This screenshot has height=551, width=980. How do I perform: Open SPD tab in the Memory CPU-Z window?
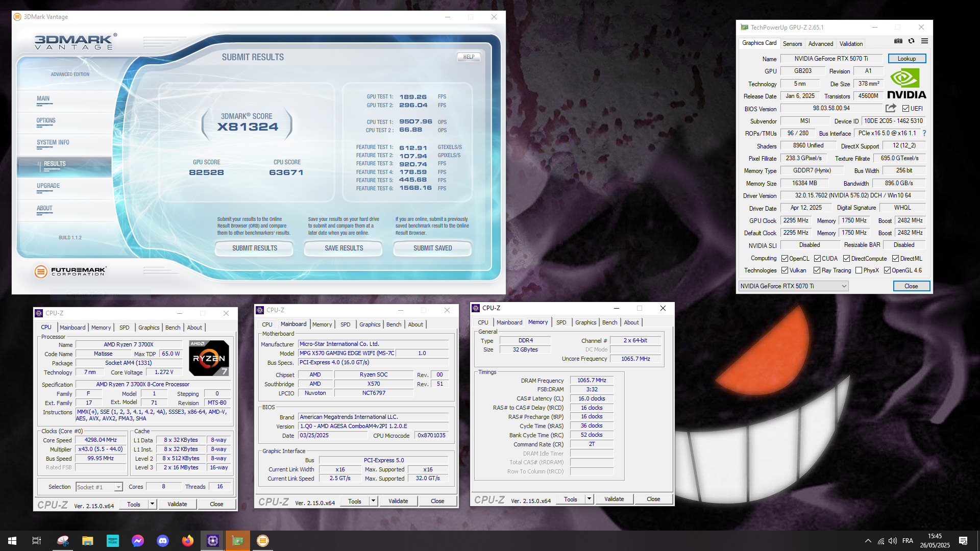point(561,322)
